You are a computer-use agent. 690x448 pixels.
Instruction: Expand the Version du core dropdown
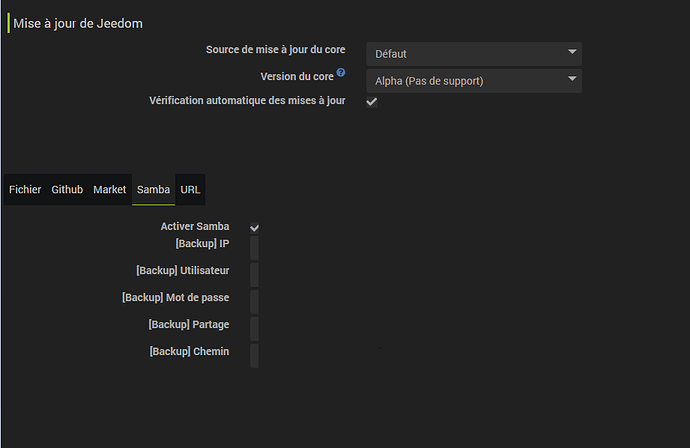coord(474,80)
